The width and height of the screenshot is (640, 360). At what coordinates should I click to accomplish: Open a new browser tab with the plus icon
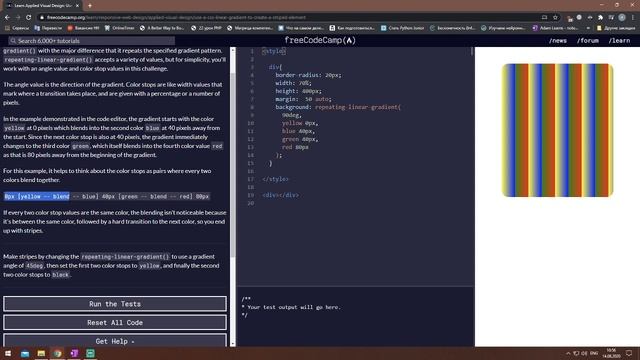90,6
